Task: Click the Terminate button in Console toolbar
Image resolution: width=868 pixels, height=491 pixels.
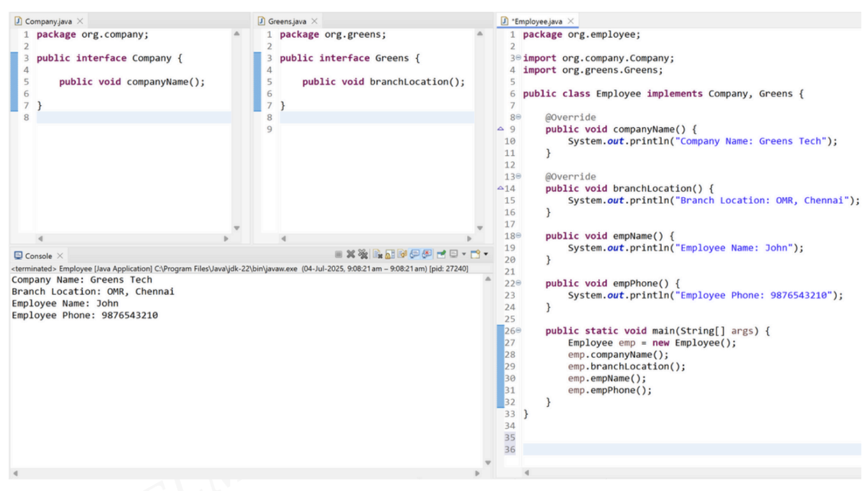Action: click(x=339, y=255)
